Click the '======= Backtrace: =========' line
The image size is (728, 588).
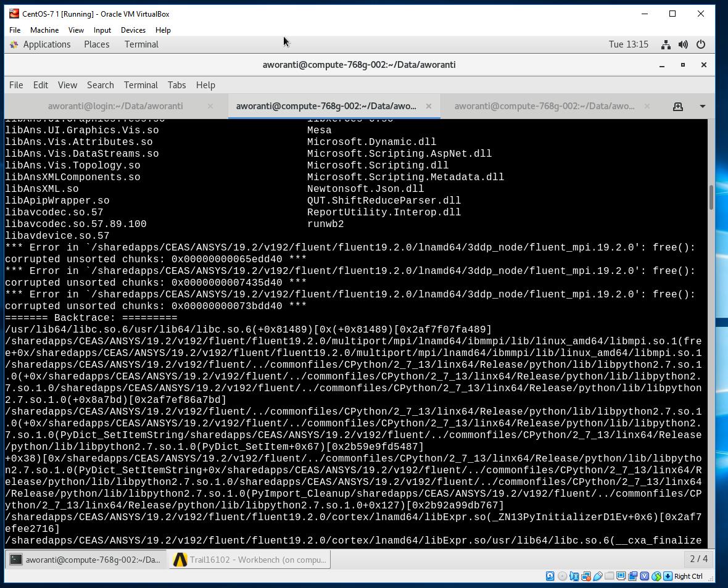(x=91, y=318)
